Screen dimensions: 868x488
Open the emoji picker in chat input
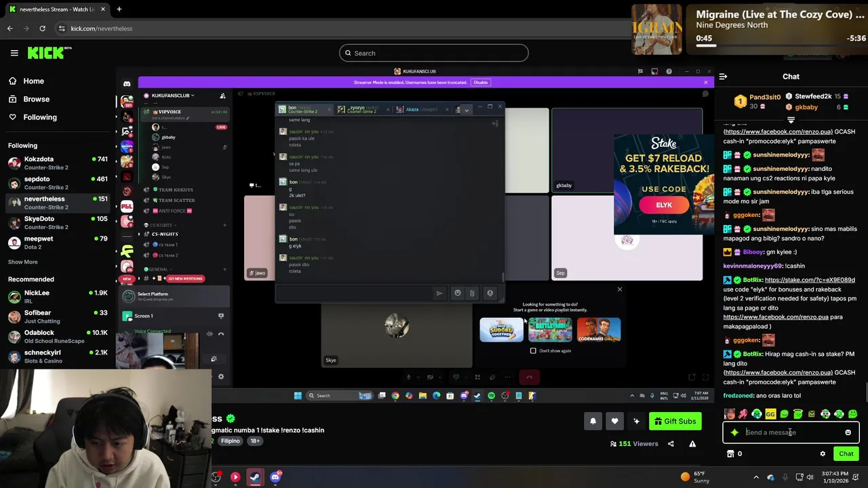click(x=848, y=432)
